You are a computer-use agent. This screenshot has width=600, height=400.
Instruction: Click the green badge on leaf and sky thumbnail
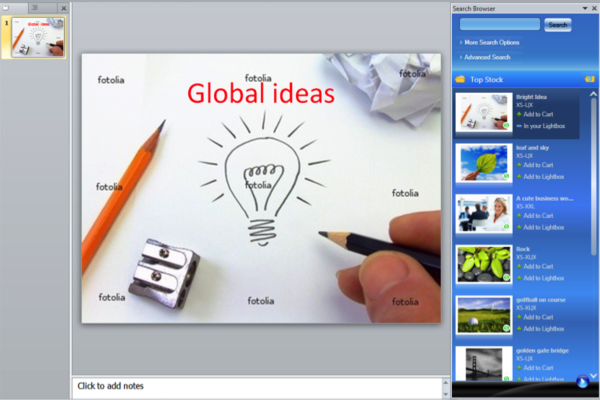506,176
